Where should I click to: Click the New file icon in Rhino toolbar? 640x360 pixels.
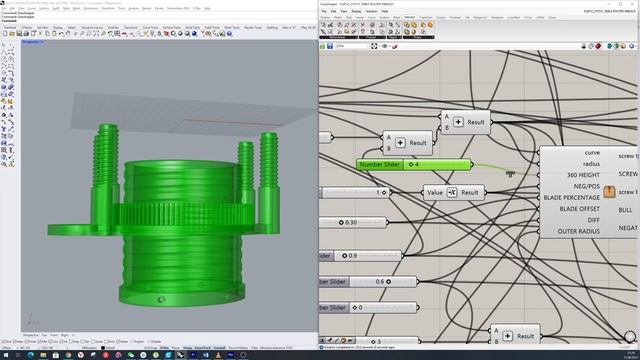tap(5, 33)
